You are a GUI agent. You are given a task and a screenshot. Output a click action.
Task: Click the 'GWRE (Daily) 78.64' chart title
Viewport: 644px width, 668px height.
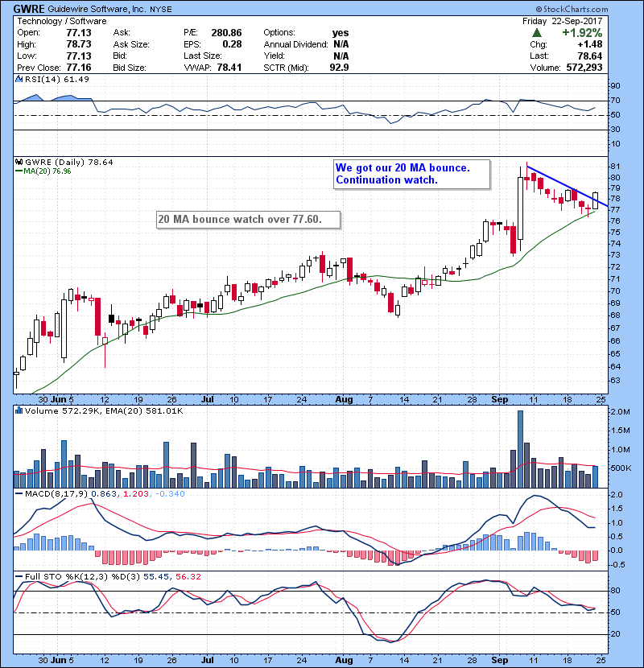[69, 162]
